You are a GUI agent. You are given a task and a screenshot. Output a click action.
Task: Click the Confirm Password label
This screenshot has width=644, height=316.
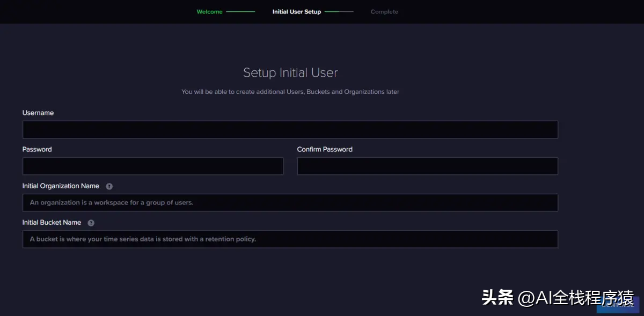(325, 150)
